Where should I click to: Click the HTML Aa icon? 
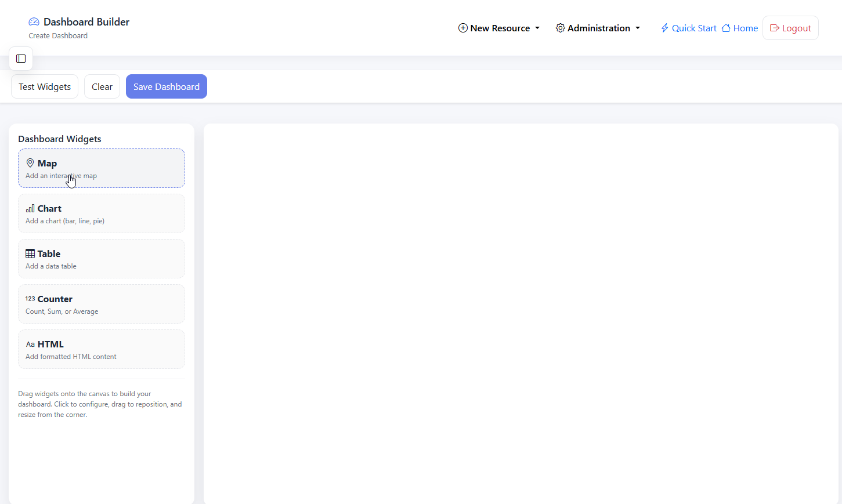30,345
